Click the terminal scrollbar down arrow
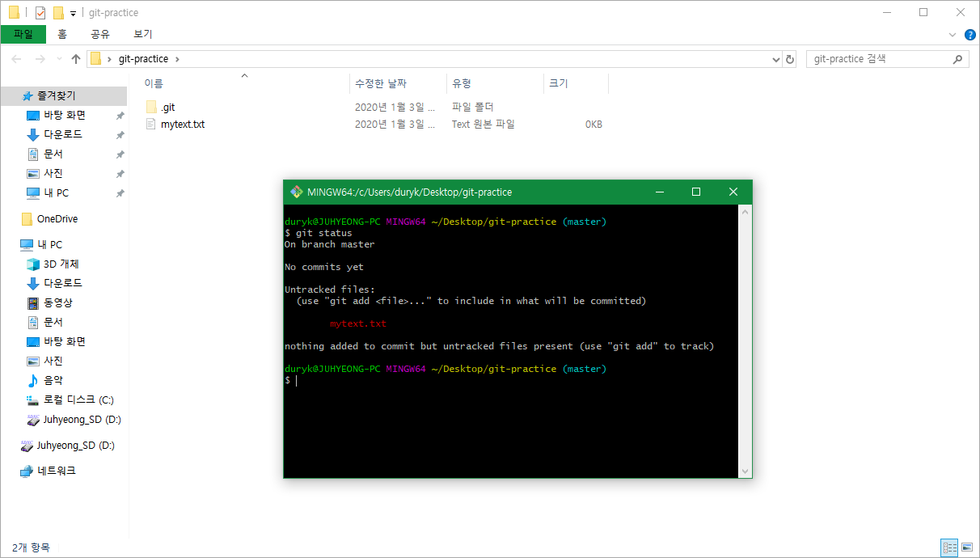Image resolution: width=980 pixels, height=558 pixels. click(746, 471)
